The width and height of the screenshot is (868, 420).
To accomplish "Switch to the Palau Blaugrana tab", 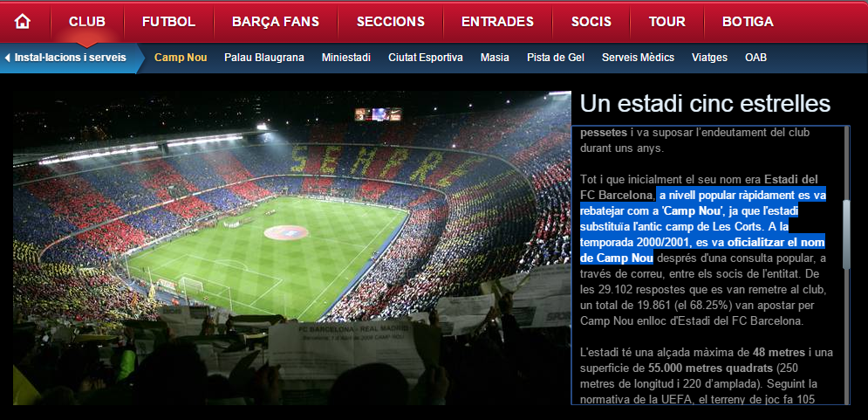I will [264, 58].
